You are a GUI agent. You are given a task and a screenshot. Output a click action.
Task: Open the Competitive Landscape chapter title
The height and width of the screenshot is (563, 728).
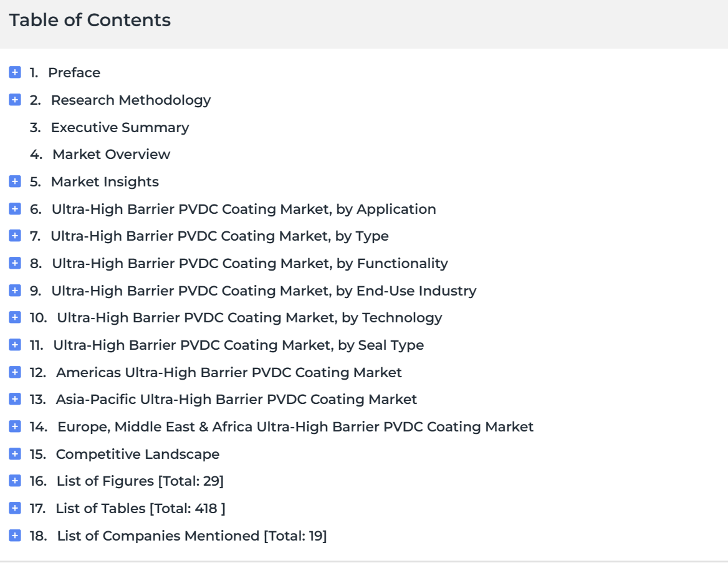click(x=137, y=455)
